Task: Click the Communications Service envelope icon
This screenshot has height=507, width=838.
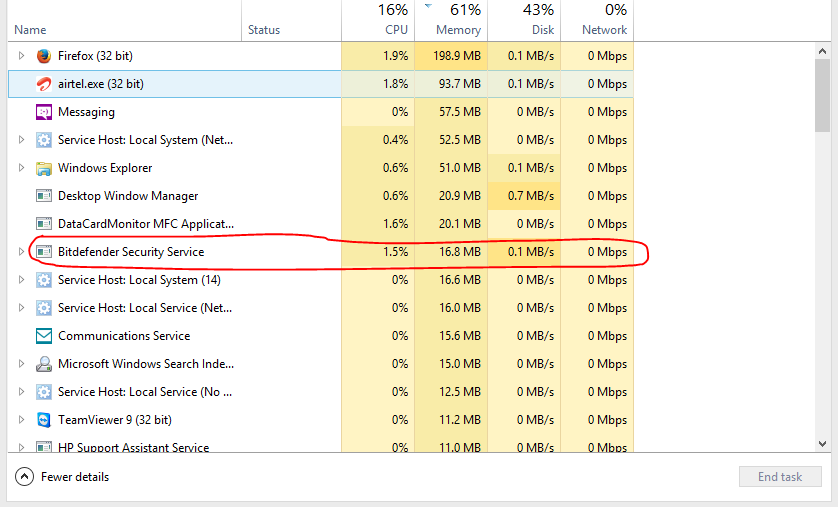Action: [44, 336]
